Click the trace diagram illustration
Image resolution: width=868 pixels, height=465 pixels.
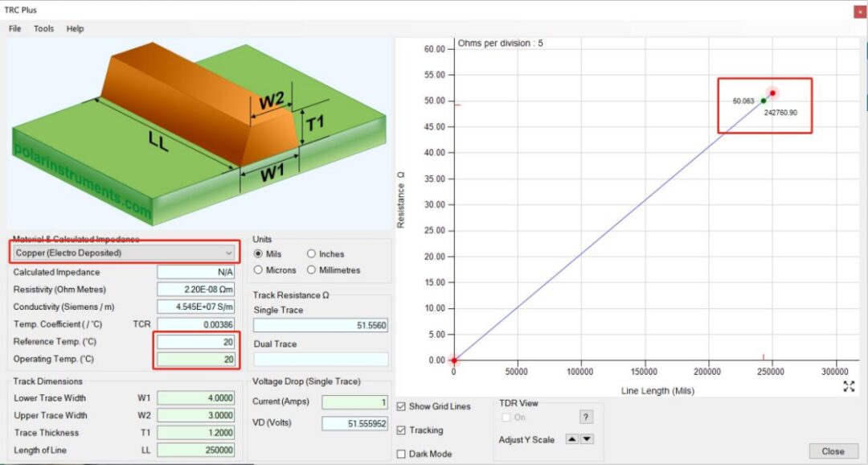pos(199,133)
